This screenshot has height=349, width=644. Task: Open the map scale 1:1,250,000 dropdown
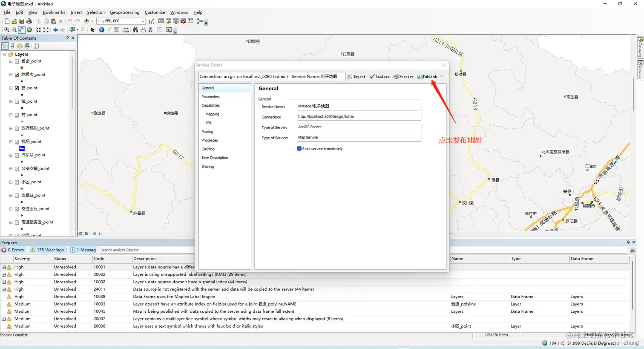143,21
